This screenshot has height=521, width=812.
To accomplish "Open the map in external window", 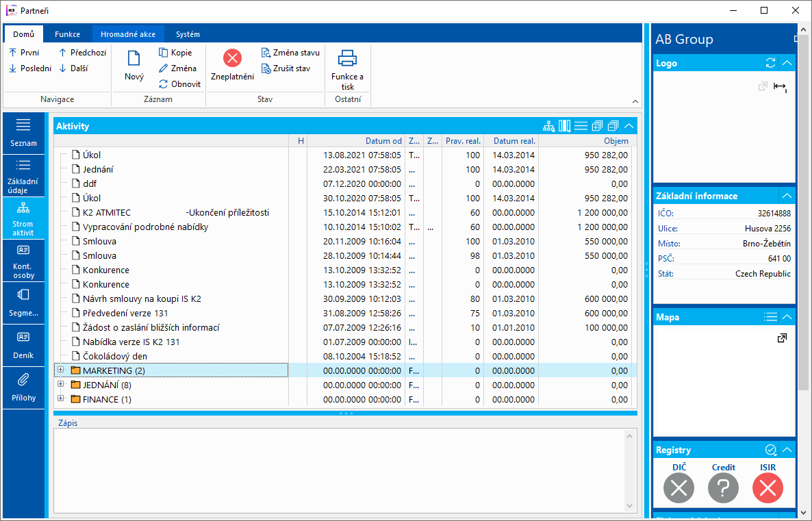I will tap(782, 338).
